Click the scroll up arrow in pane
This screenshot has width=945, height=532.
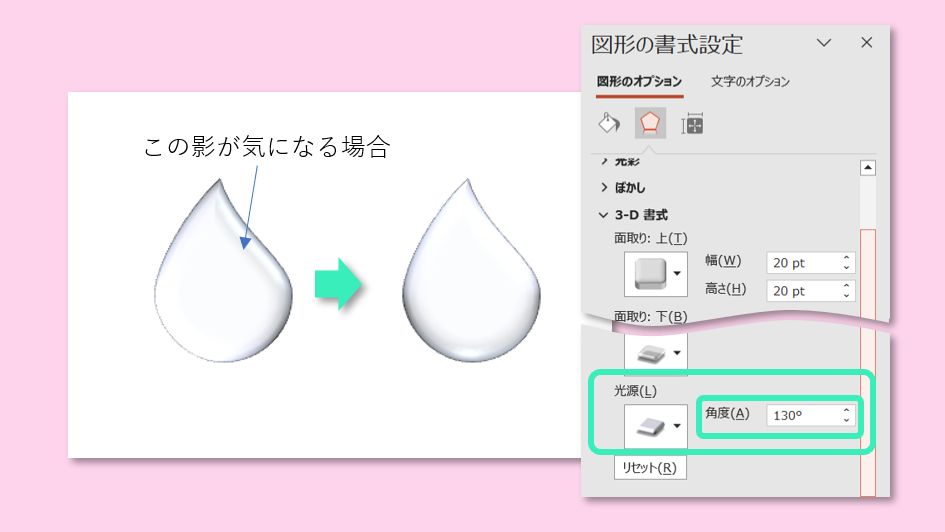click(x=867, y=168)
